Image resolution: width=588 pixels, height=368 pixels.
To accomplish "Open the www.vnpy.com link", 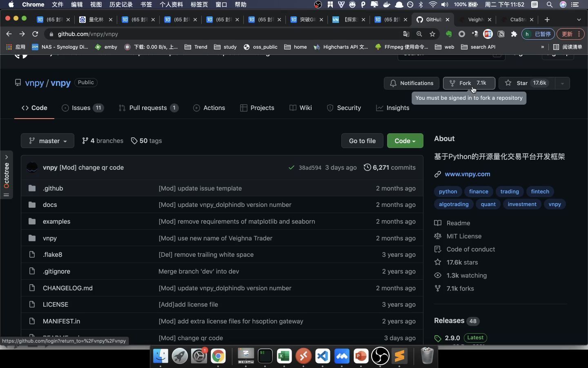I will [468, 174].
